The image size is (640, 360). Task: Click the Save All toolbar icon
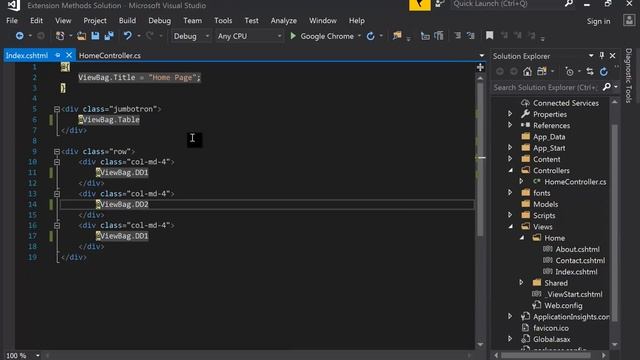pyautogui.click(x=109, y=36)
